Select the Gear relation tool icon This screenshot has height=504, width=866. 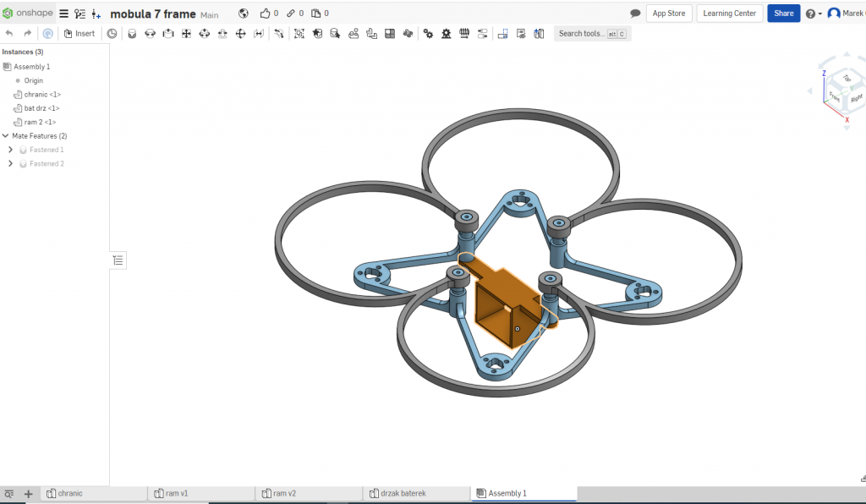tap(428, 34)
